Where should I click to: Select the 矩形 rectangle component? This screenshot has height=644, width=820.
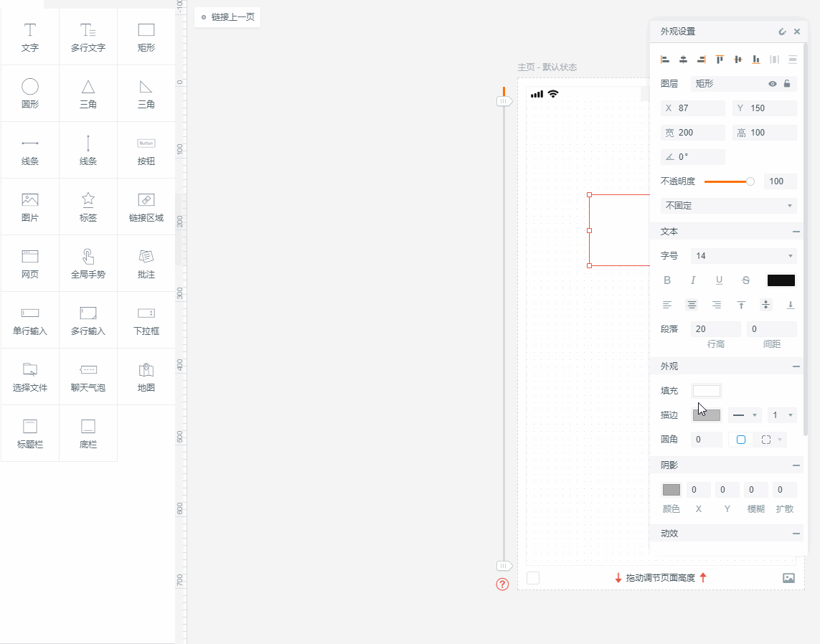[146, 37]
